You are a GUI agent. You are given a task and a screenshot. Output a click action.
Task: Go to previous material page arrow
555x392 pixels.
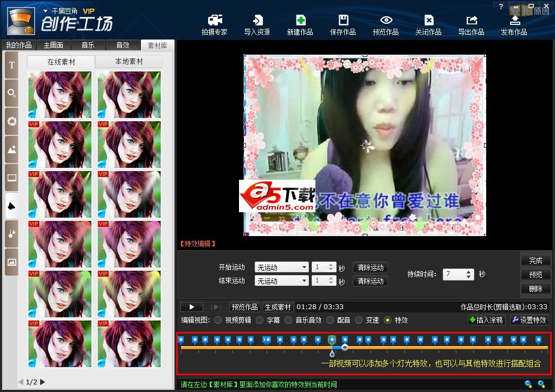pos(21,382)
